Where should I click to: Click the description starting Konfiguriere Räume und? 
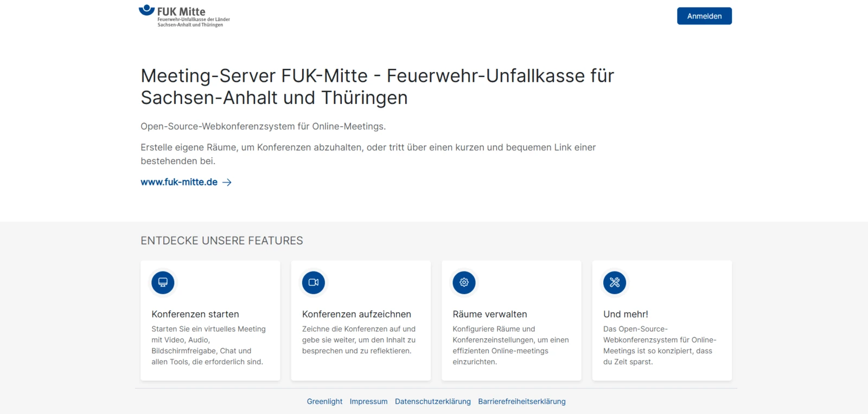(510, 345)
